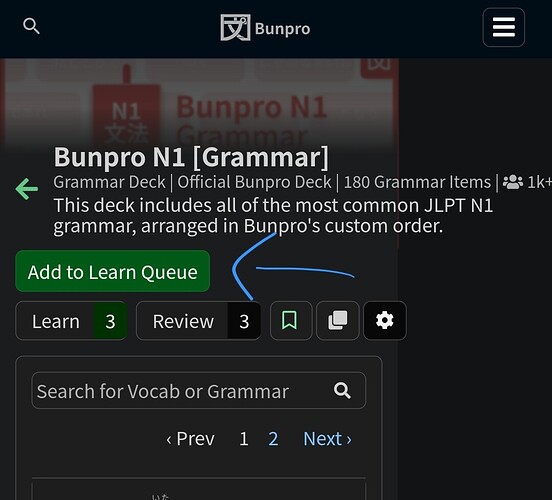This screenshot has width=552, height=500.
Task: Click the Next page link
Action: [327, 439]
